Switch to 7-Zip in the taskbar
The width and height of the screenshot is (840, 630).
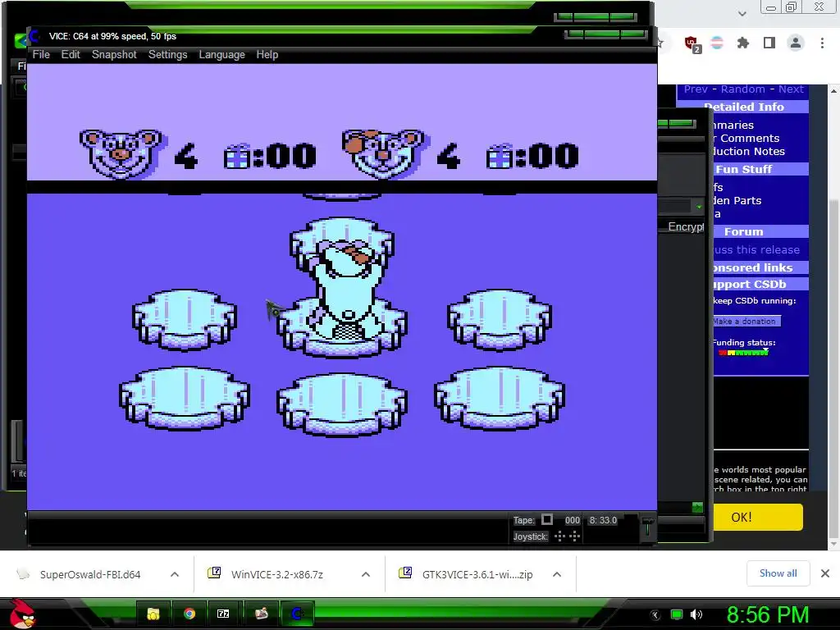(x=223, y=614)
